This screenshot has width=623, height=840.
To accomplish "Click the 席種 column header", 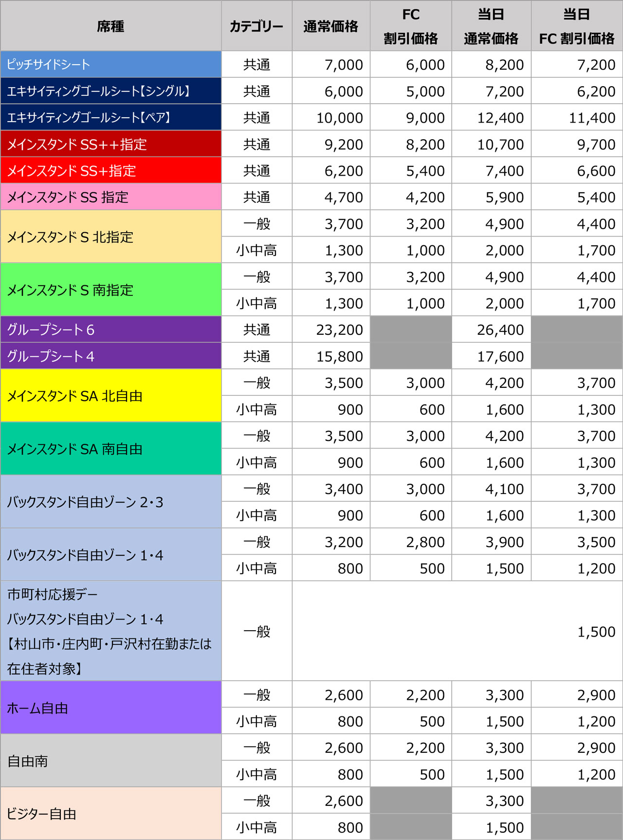I will pyautogui.click(x=110, y=26).
